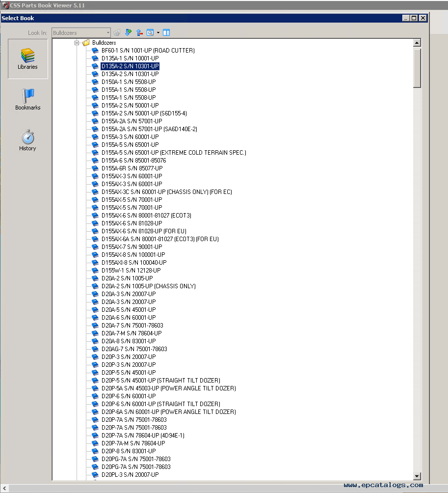Screen dimensions: 448x493
Task: Click the collapse-all tree toolbar icon
Action: point(139,32)
